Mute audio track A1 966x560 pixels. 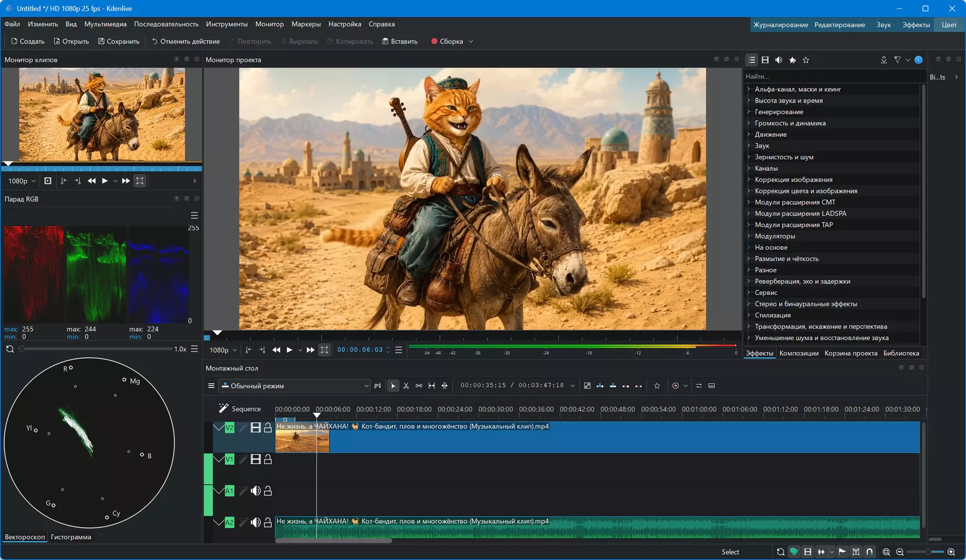pos(255,491)
